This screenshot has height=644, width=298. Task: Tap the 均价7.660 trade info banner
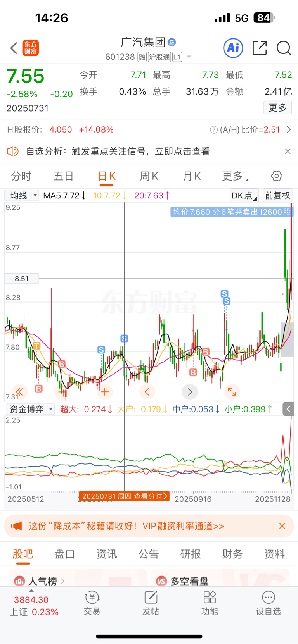(x=231, y=212)
